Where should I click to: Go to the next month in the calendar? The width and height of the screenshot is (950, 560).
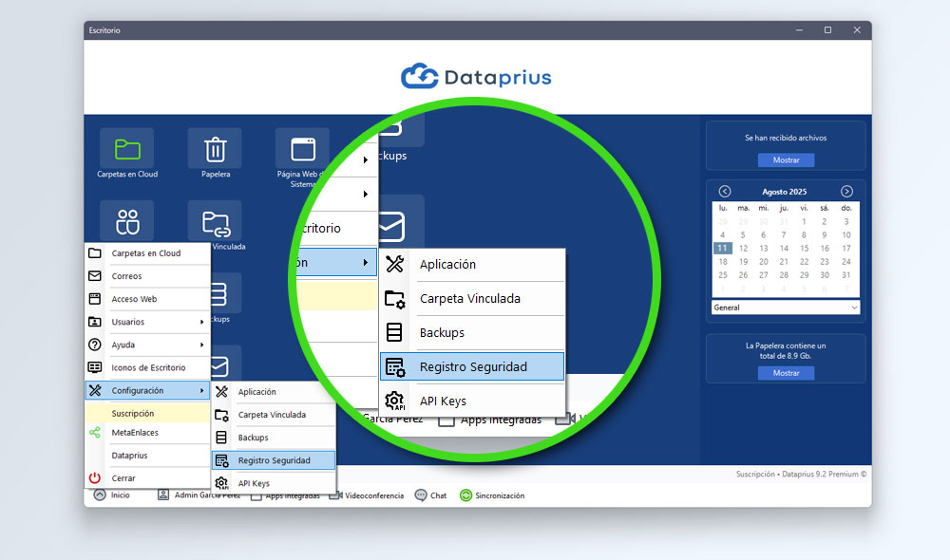(x=846, y=192)
